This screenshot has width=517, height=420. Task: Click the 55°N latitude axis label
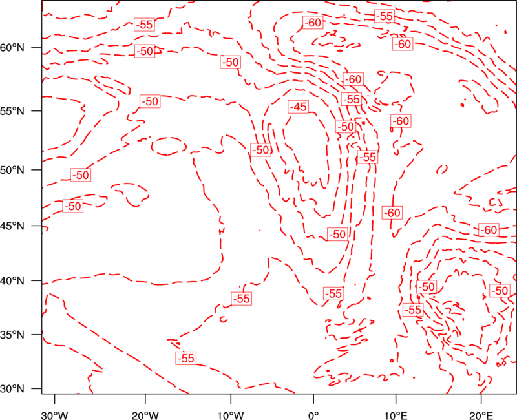[12, 111]
